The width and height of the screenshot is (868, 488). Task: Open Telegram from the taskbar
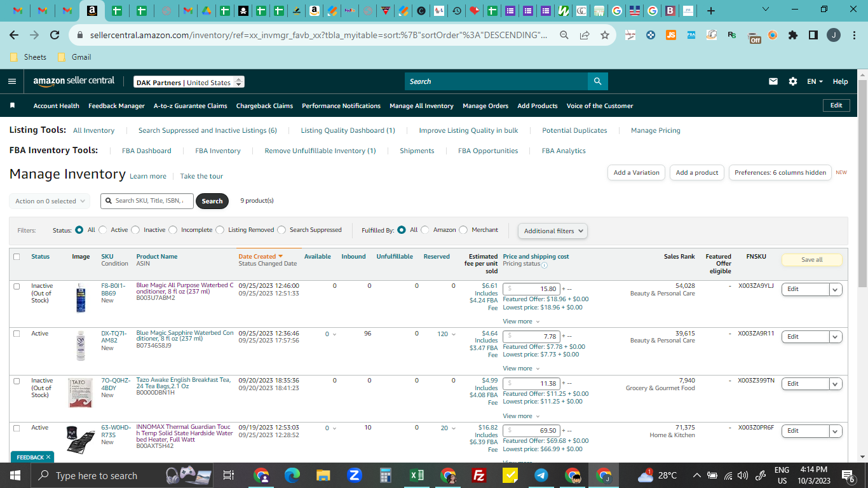[x=541, y=475]
